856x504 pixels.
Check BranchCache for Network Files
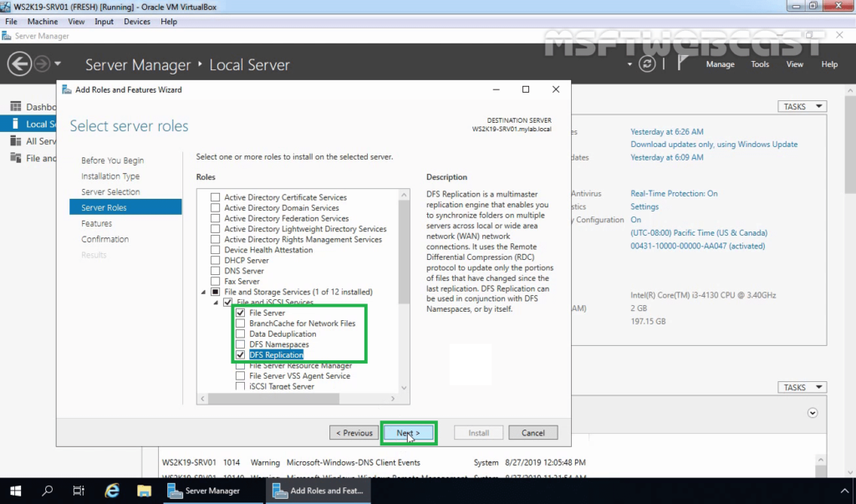pos(240,323)
